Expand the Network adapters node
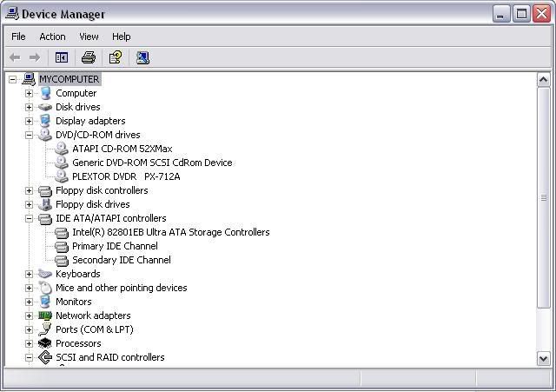 29,316
